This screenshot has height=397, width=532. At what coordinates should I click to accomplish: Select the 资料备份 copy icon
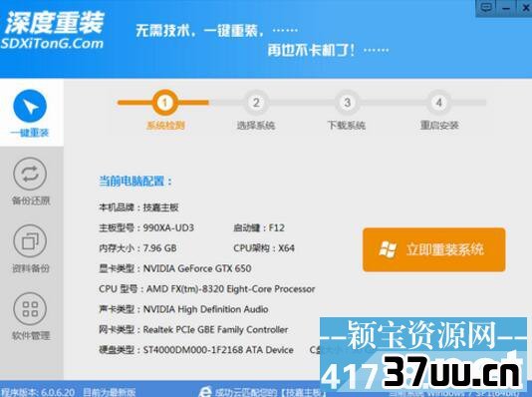pyautogui.click(x=30, y=240)
